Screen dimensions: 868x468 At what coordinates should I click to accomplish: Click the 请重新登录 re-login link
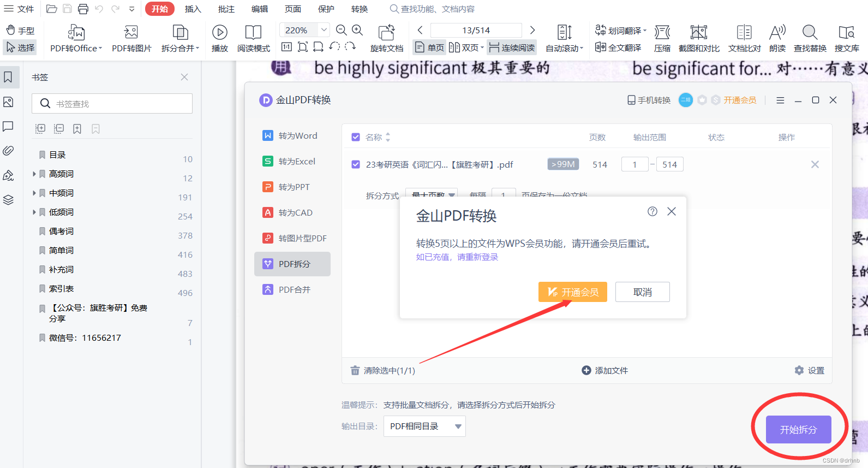pos(477,257)
